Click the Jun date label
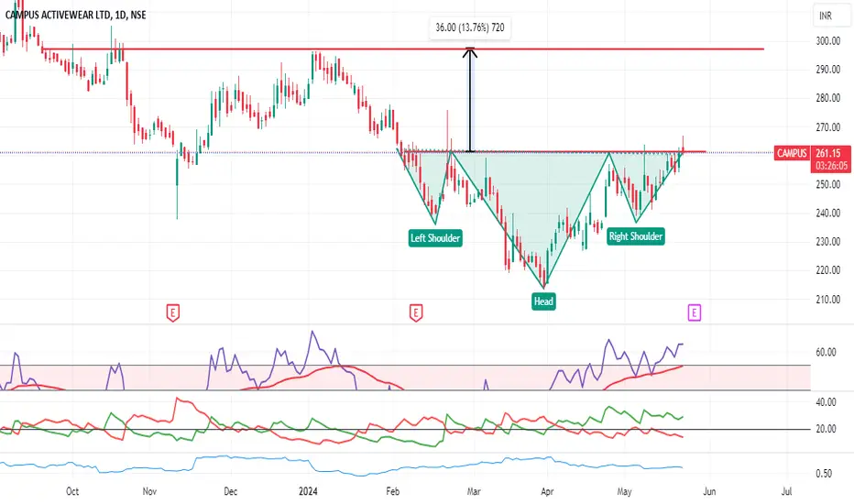Viewport: 854px width, 504px height. coord(709,491)
